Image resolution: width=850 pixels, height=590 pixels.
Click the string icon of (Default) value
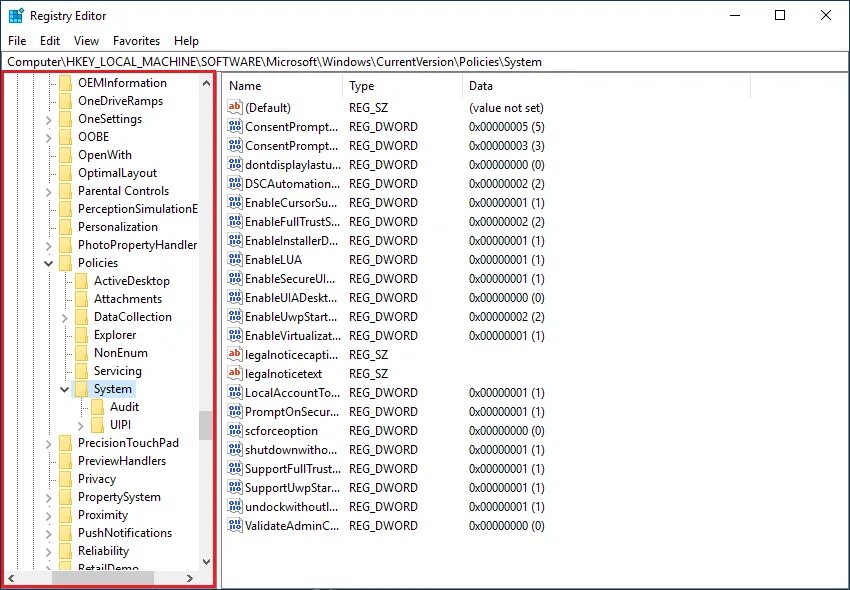point(235,107)
